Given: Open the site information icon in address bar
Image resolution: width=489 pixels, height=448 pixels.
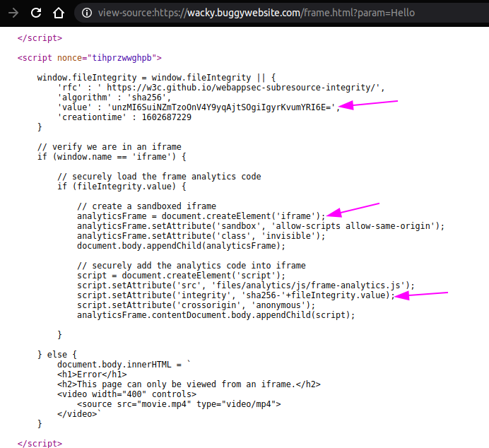Looking at the screenshot, I should pyautogui.click(x=87, y=13).
